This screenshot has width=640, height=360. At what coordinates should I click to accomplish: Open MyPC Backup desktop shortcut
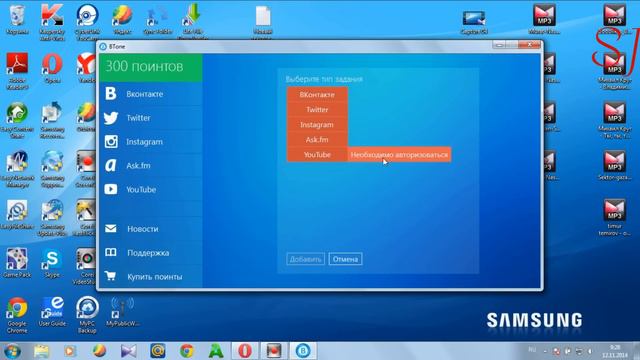(x=87, y=315)
